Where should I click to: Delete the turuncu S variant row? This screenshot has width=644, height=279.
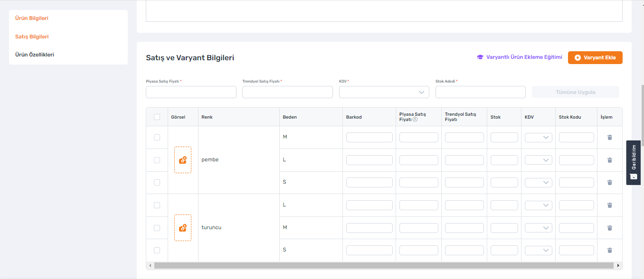pyautogui.click(x=610, y=250)
